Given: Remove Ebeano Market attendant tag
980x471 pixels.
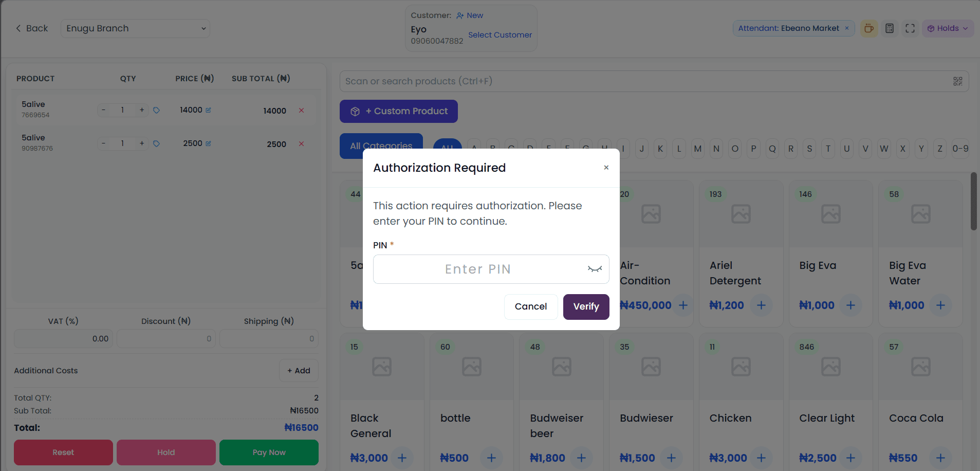Looking at the screenshot, I should [847, 28].
